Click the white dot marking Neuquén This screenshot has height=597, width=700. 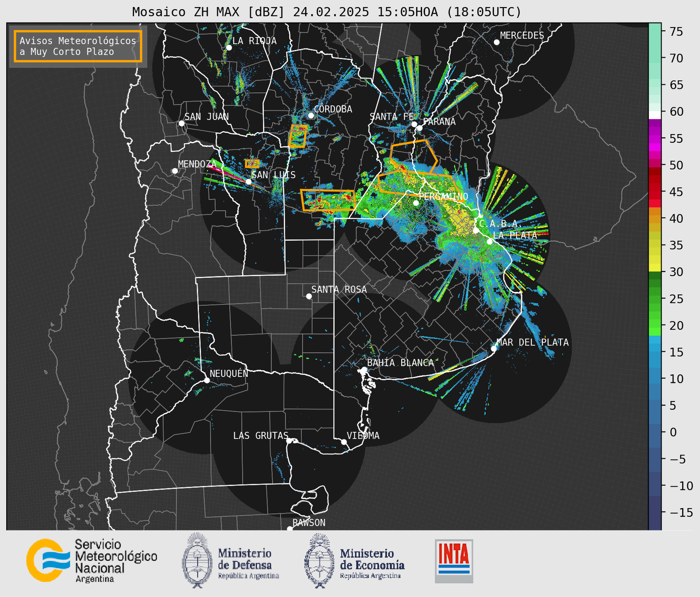pos(207,380)
